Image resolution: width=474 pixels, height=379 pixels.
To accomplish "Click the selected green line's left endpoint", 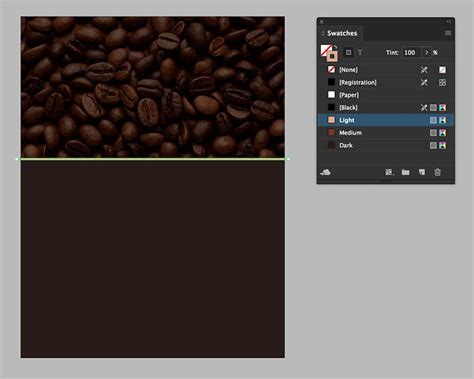I will coord(17,159).
